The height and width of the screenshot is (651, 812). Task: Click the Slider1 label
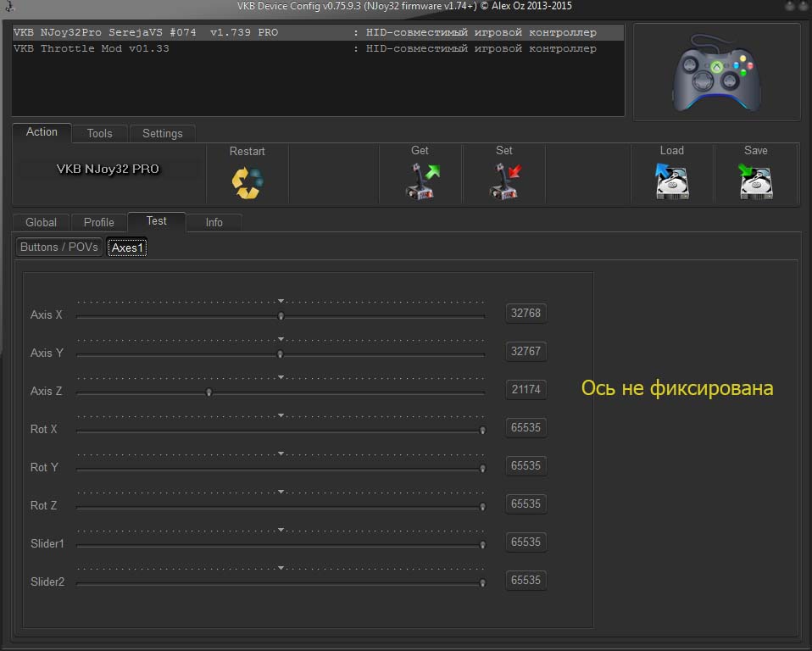click(x=47, y=544)
